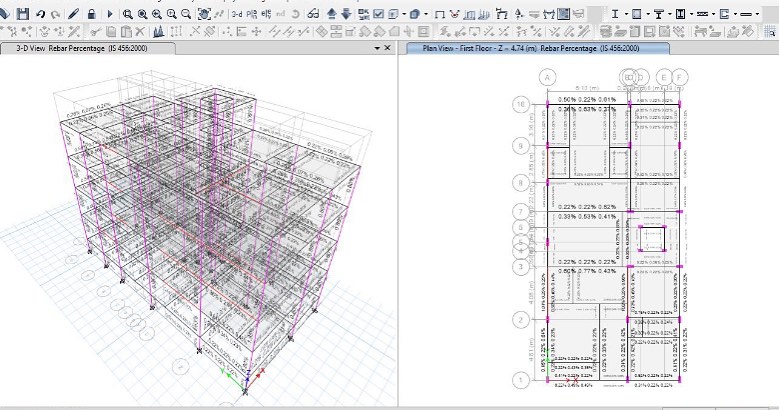Screen dimensions: 779x410
Task: Click the eyeglasses perspective toggle icon
Action: pyautogui.click(x=313, y=14)
